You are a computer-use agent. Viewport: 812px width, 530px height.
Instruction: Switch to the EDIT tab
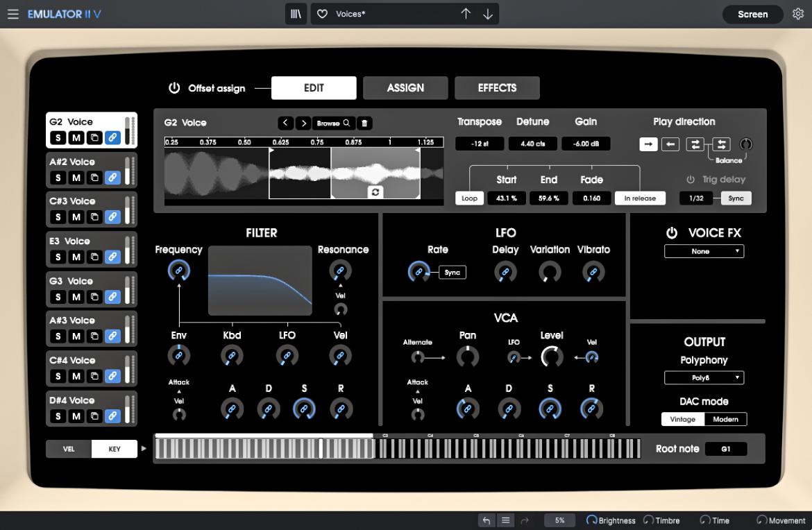click(314, 88)
